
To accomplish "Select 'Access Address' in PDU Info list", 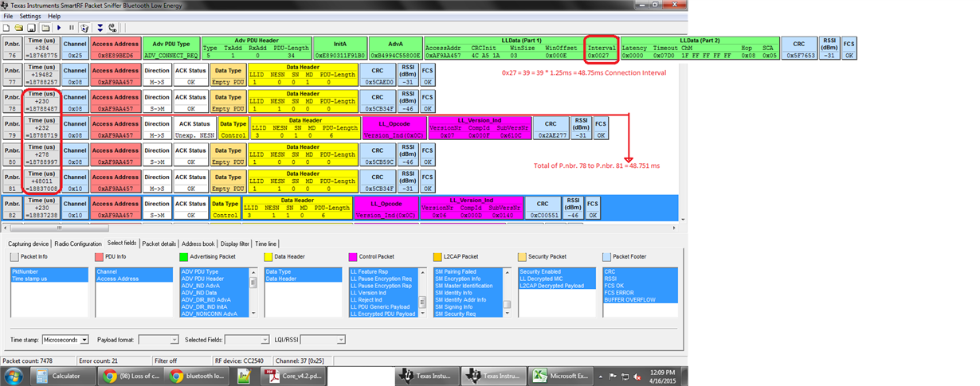I will coord(134,279).
